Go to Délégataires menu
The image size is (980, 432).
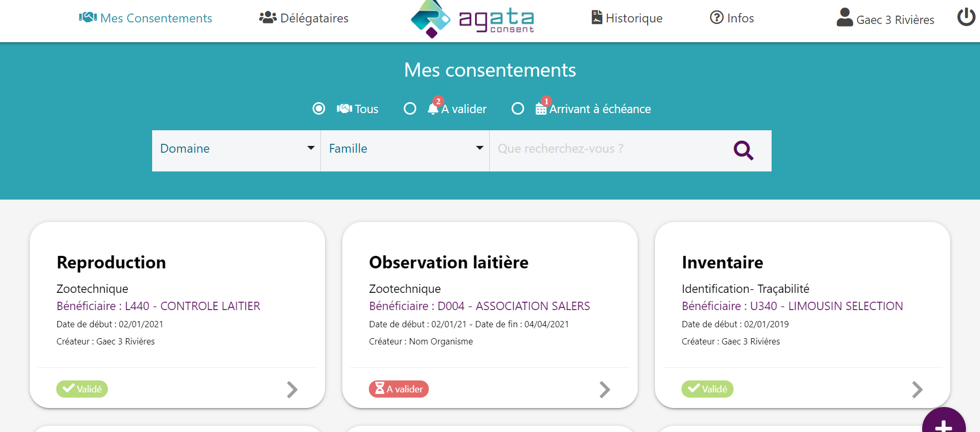tap(304, 18)
